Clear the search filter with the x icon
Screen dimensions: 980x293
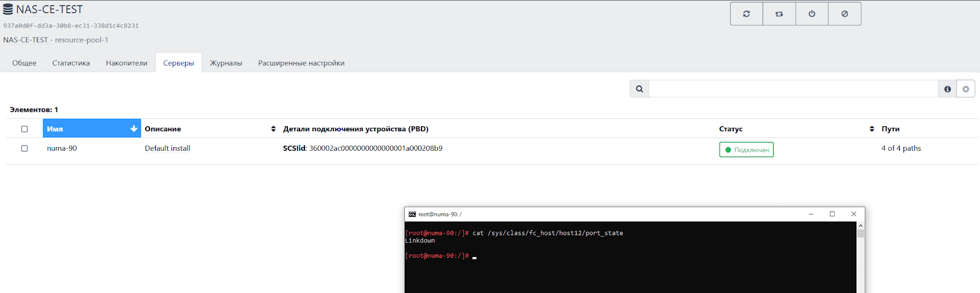coord(966,89)
